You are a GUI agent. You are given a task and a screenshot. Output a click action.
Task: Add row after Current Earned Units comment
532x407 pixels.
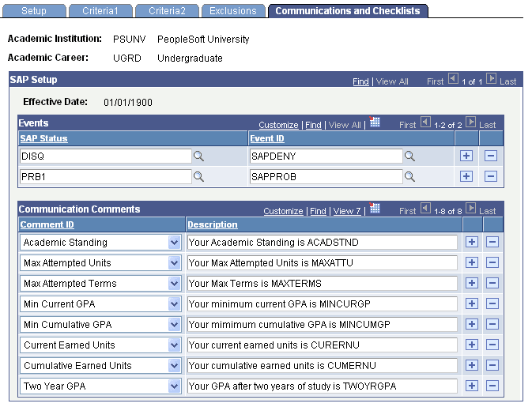(472, 345)
